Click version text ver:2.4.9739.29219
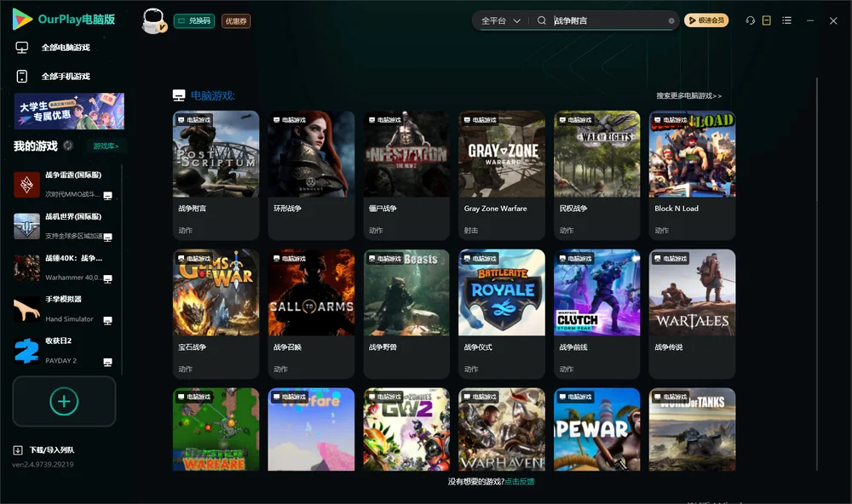This screenshot has height=504, width=852. click(43, 465)
